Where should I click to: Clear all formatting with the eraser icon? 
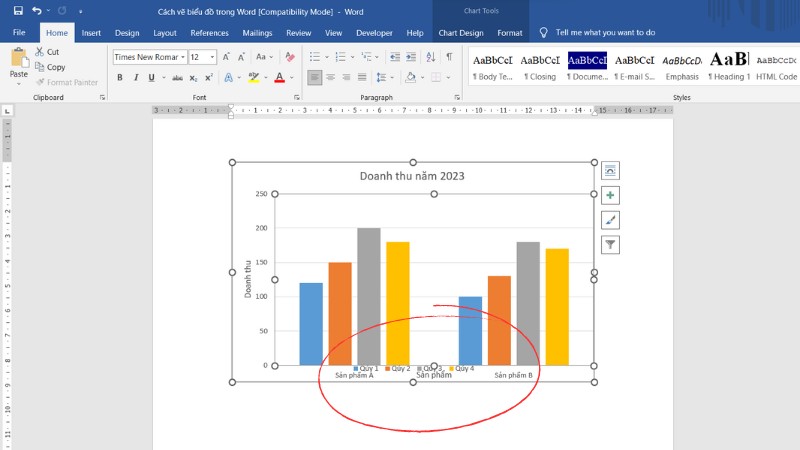click(x=290, y=57)
